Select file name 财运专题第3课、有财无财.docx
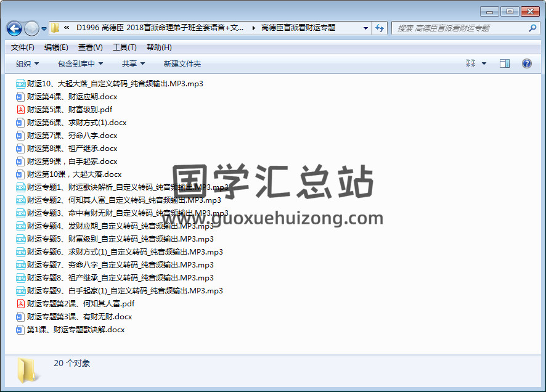Viewport: 546px width, 392px height. pyautogui.click(x=79, y=316)
